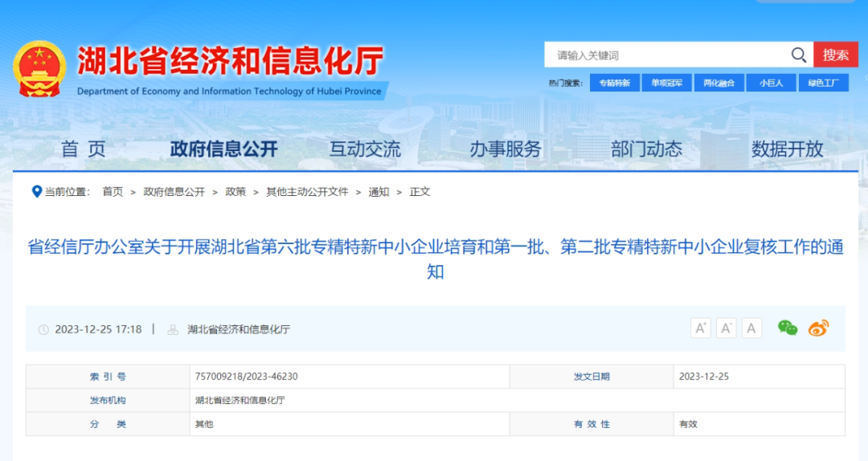Share the article via WeChat icon

(787, 328)
